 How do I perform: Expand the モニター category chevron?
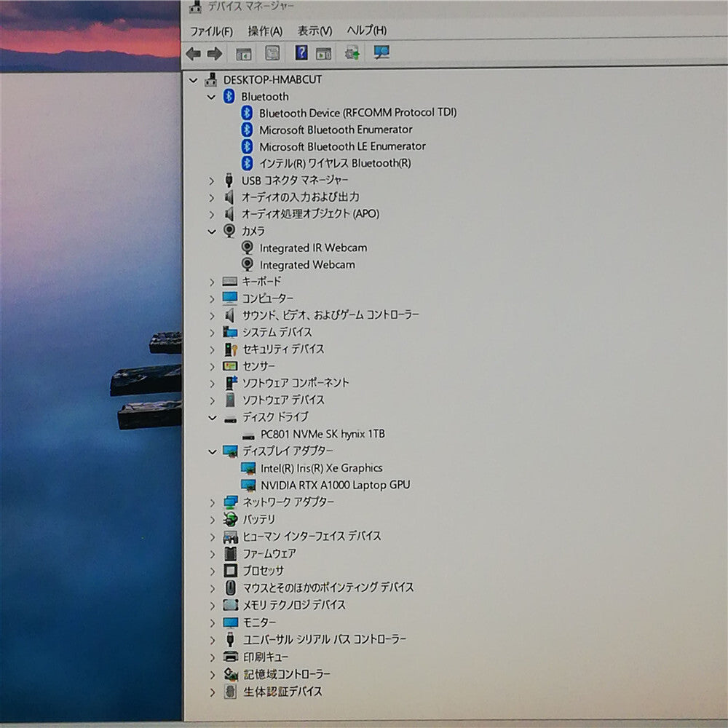(x=213, y=622)
